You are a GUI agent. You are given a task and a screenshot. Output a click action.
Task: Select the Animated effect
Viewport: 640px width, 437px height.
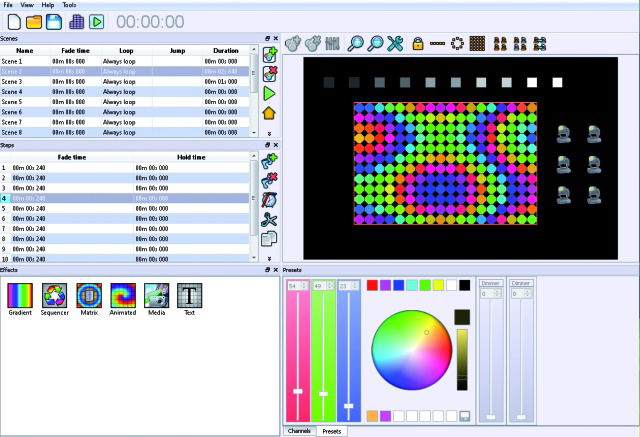click(x=123, y=295)
